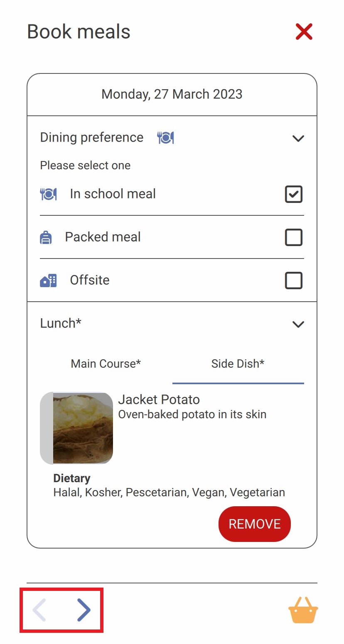Go to next day with right arrow
Viewport: 344px width, 644px height.
coord(84,610)
